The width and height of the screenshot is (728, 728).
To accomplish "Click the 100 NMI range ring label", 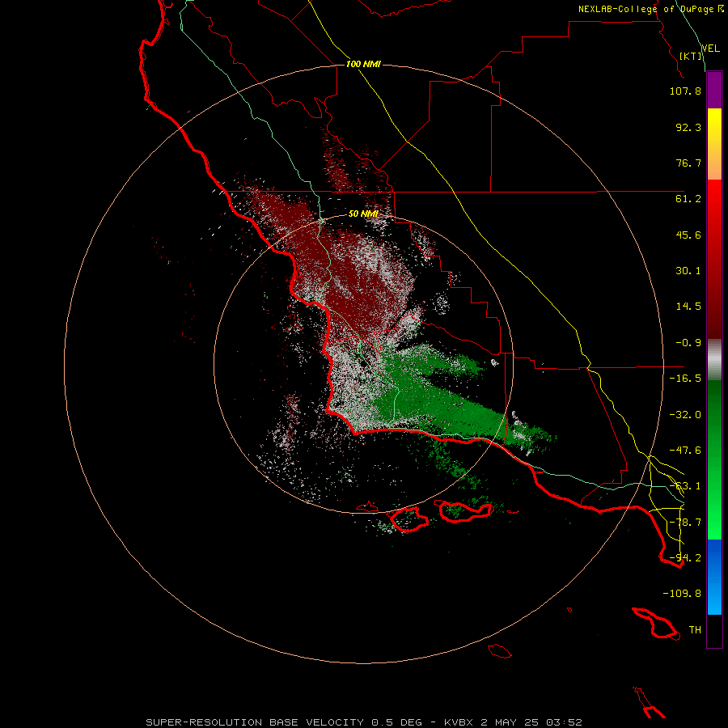I will pos(363,64).
